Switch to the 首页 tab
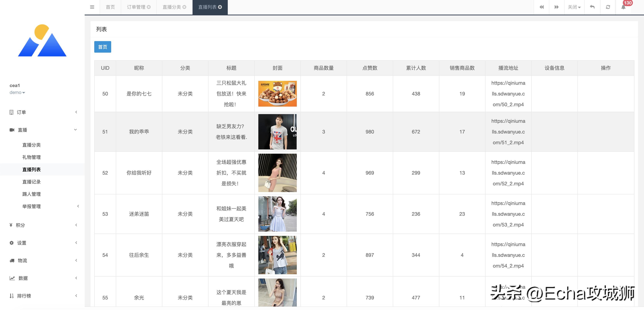 click(x=110, y=7)
